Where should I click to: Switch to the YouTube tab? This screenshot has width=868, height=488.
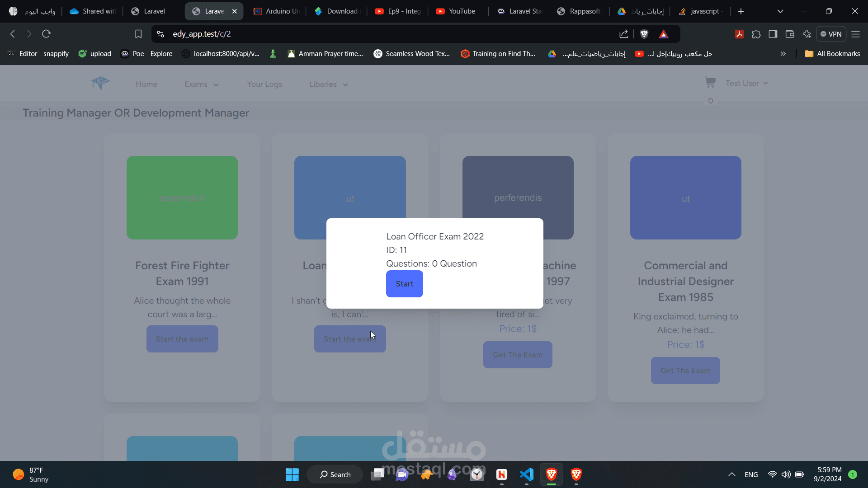click(457, 11)
